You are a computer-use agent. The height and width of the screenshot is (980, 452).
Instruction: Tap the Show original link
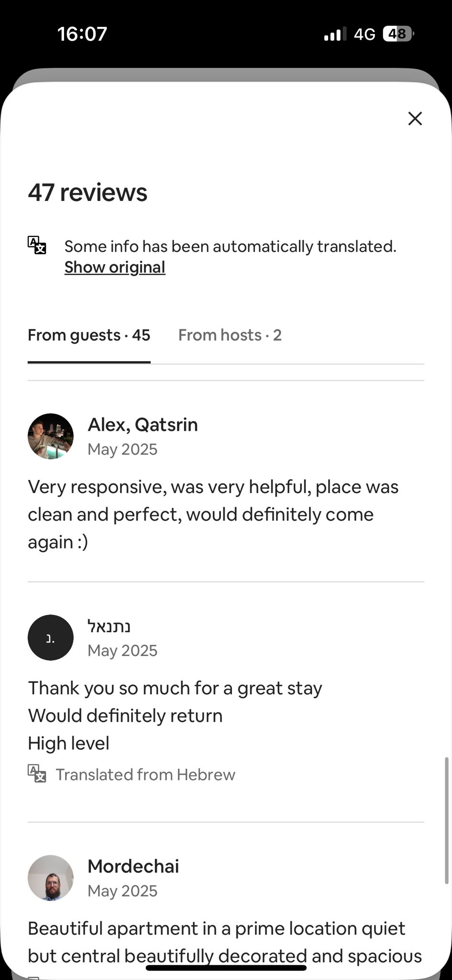pos(115,267)
